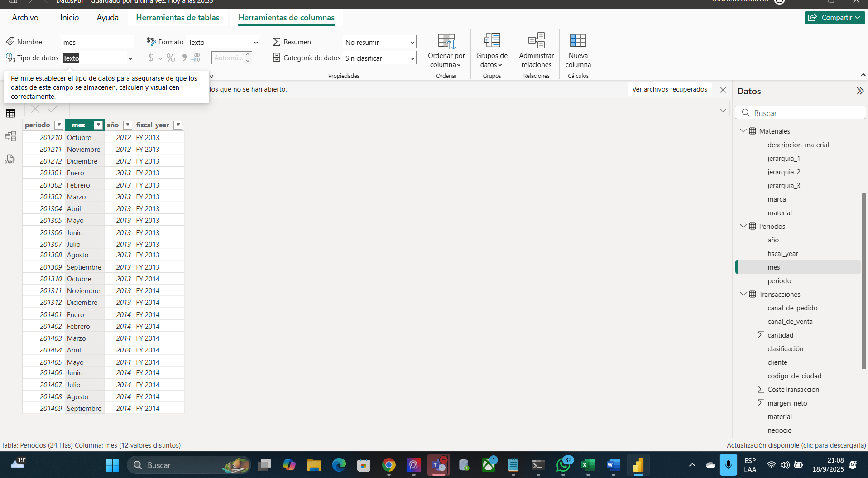Switch to table view in left sidebar
The height and width of the screenshot is (478, 868).
click(x=11, y=113)
